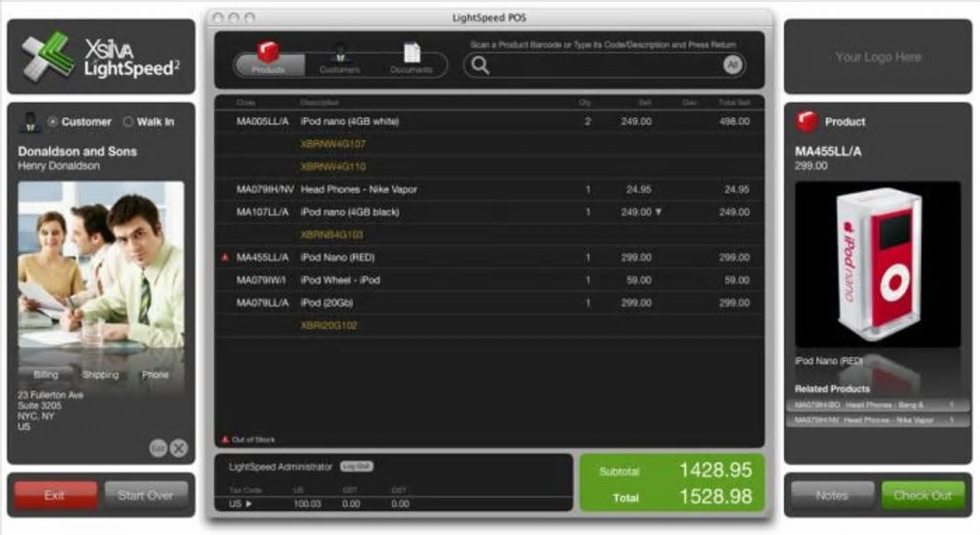This screenshot has height=535, width=980.
Task: Select related product Head Phones - Bang &
Action: (877, 405)
